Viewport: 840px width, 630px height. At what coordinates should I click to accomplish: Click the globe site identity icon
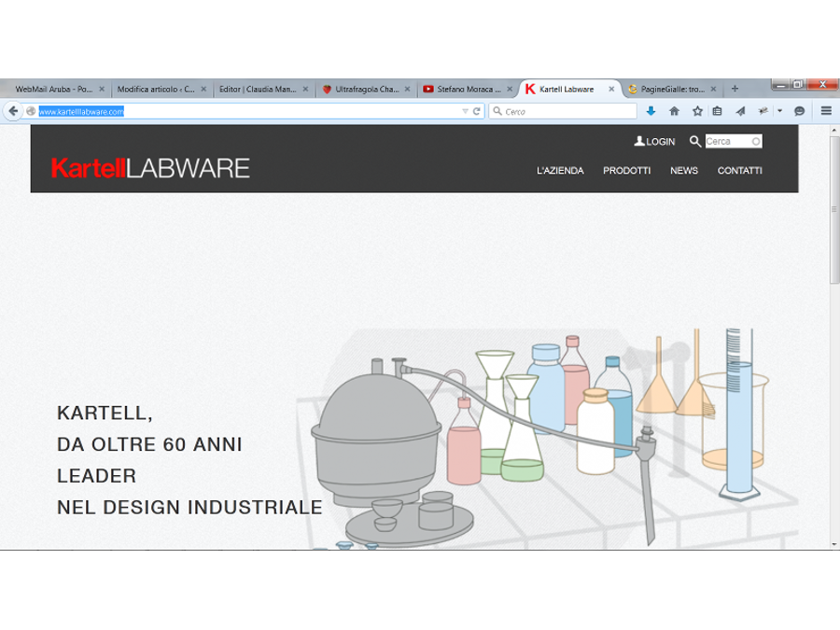click(x=31, y=111)
